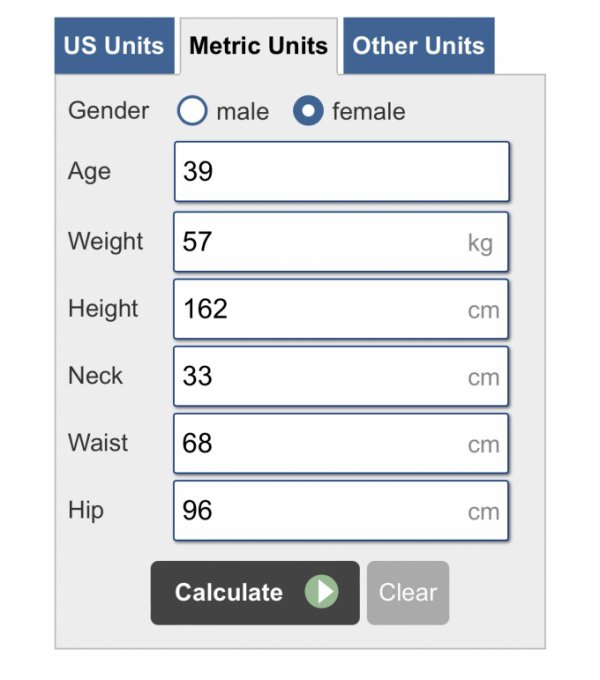This screenshot has height=680, width=600.
Task: Click the cm unit in Height field
Action: click(x=483, y=310)
